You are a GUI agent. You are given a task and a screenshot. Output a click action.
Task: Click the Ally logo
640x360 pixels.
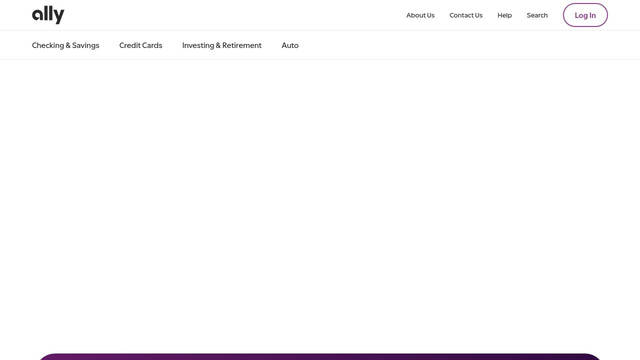coord(48,15)
